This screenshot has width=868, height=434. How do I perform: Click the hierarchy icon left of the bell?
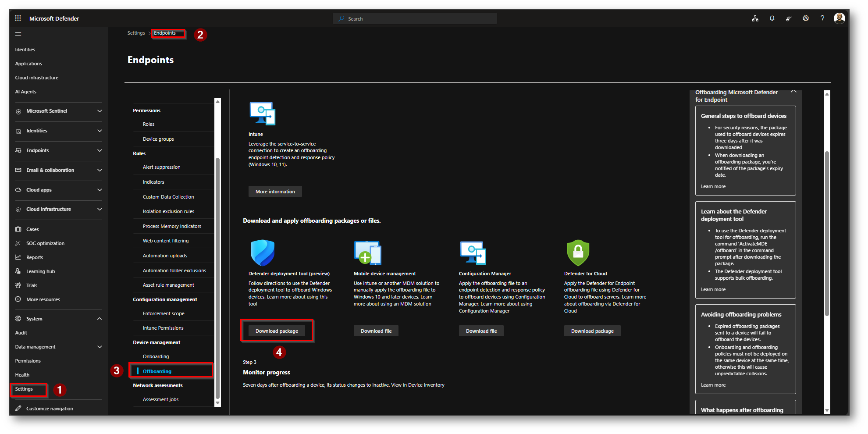tap(755, 18)
